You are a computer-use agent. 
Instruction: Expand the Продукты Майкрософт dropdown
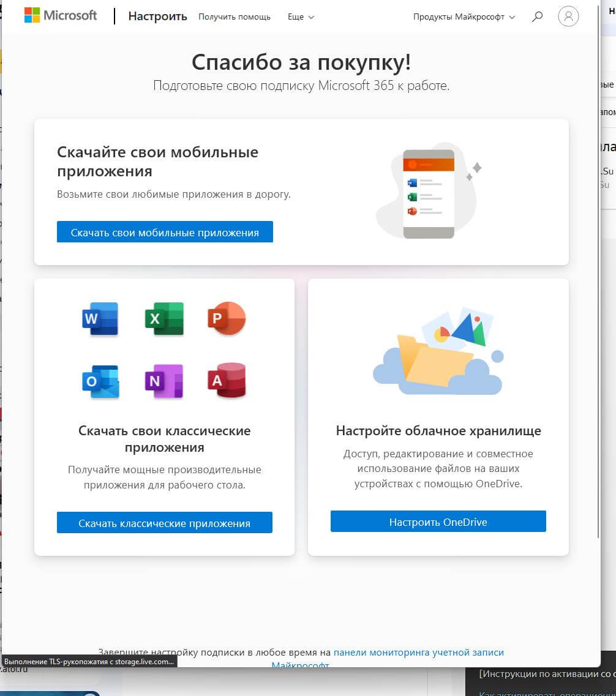point(464,17)
